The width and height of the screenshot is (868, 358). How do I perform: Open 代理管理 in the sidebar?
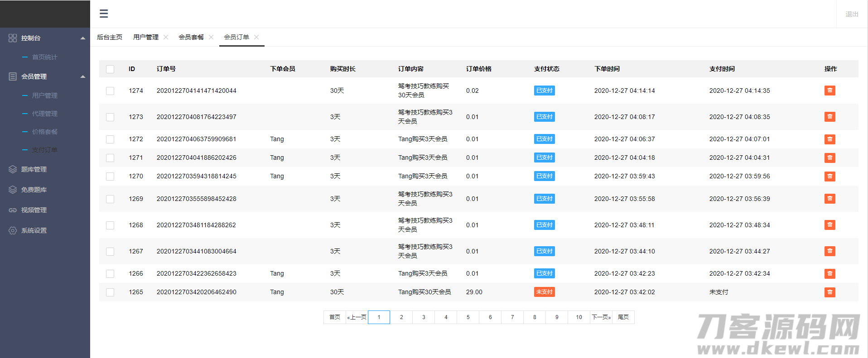tap(44, 114)
